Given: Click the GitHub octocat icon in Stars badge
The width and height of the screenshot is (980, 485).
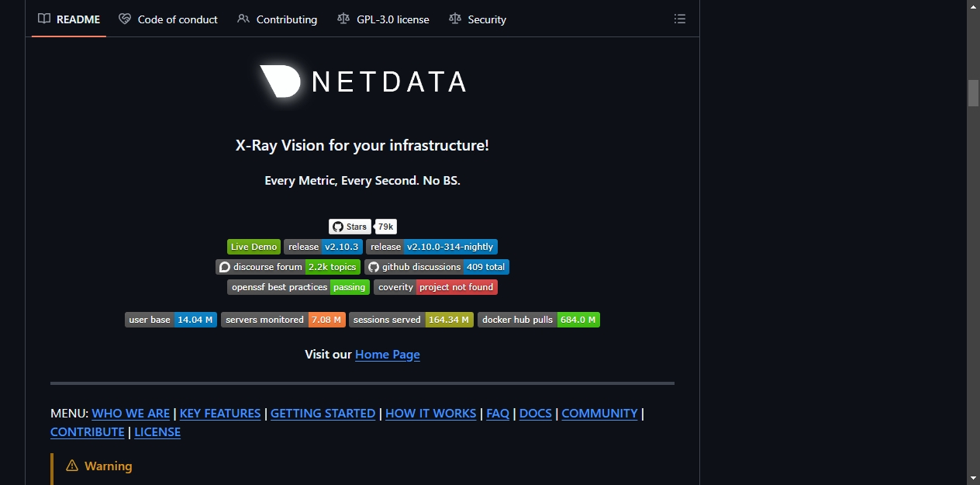Looking at the screenshot, I should pos(337,227).
